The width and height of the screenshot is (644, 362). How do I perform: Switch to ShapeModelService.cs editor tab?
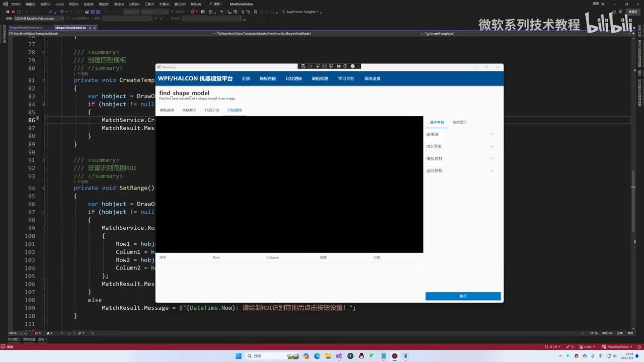coord(26,28)
